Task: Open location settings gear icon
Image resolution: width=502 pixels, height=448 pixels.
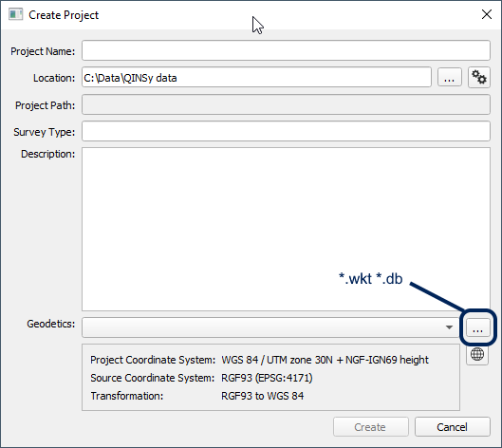Action: click(x=479, y=77)
